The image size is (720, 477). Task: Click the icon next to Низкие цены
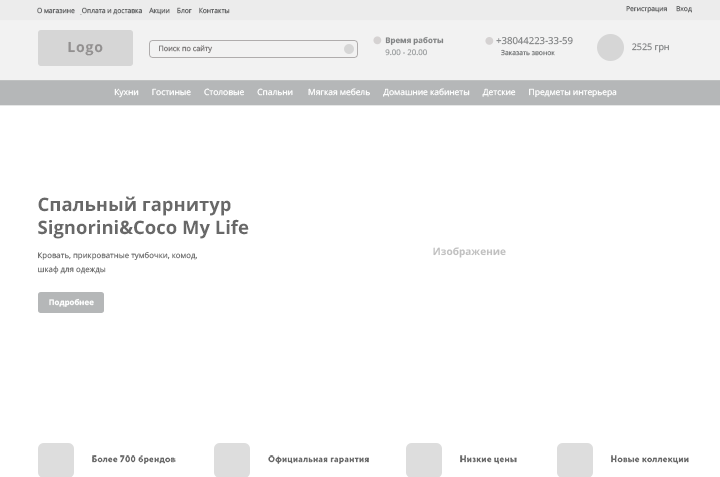coord(424,460)
